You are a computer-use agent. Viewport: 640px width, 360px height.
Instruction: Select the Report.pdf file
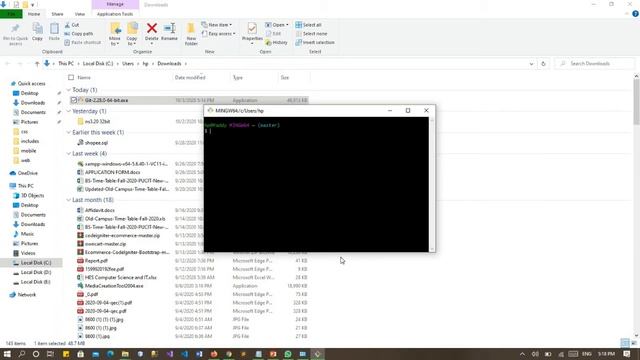tap(96, 260)
